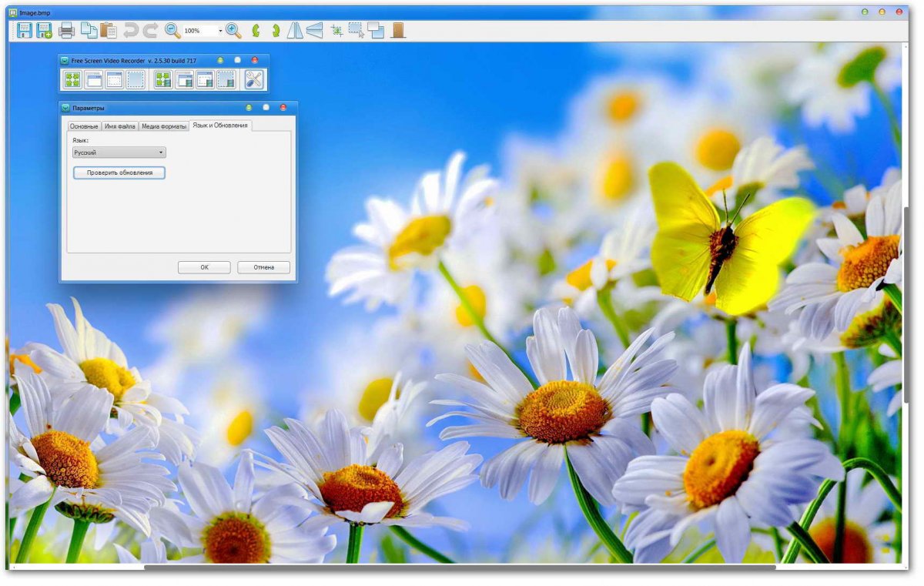The image size is (924, 586).
Task: Print the image using the printer icon
Action: coord(67,31)
